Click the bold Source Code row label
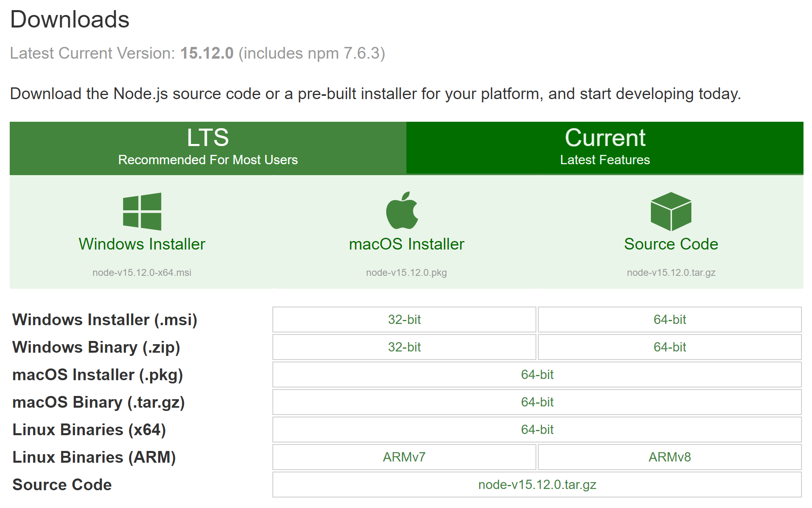The image size is (812, 508). pos(62,485)
